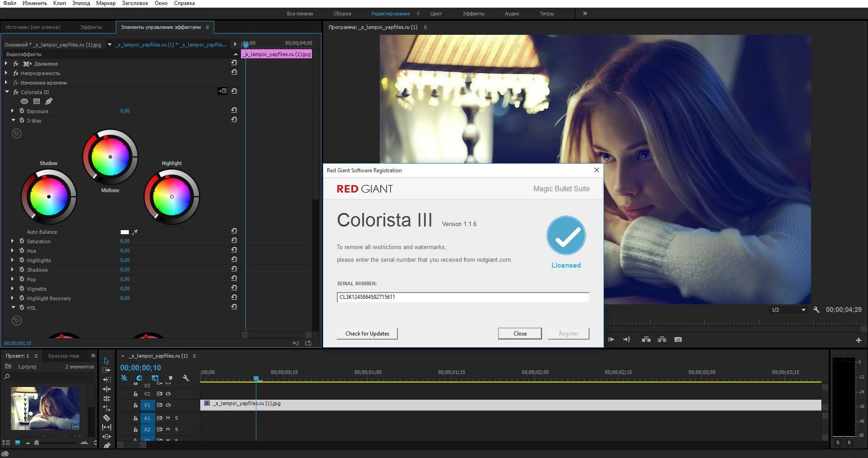Click the Add Marker icon in timeline
The image size is (868, 458).
pyautogui.click(x=170, y=378)
